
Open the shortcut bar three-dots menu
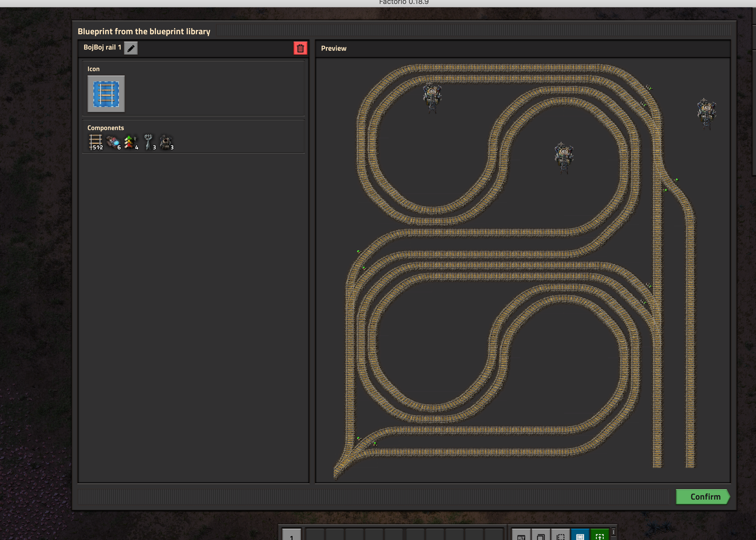613,532
